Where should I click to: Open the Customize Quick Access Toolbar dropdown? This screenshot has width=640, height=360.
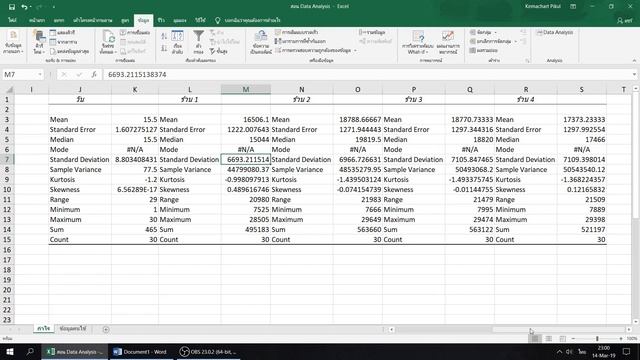53,7
